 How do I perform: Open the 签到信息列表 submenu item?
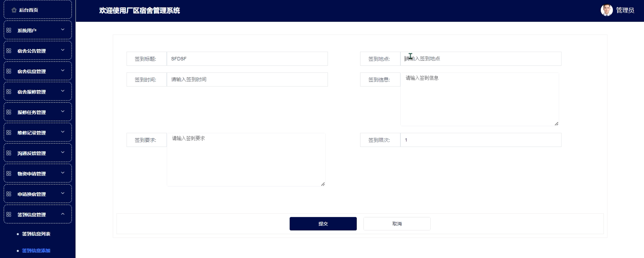tap(36, 234)
